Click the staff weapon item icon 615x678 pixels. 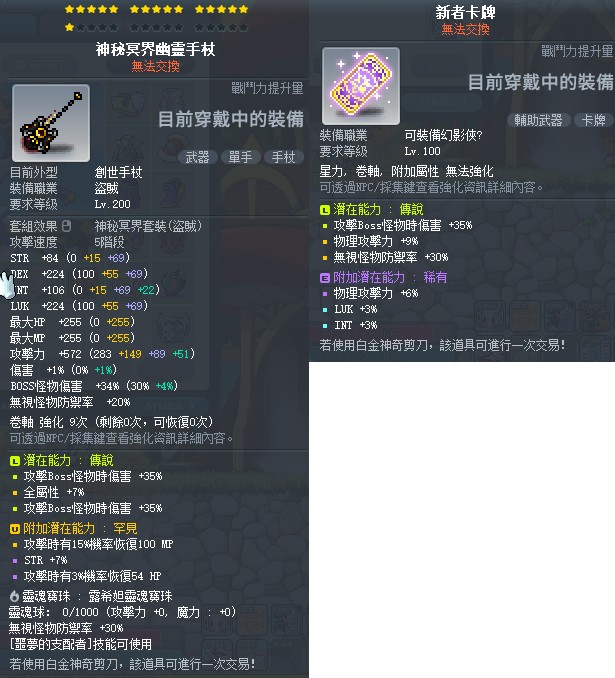pyautogui.click(x=51, y=123)
